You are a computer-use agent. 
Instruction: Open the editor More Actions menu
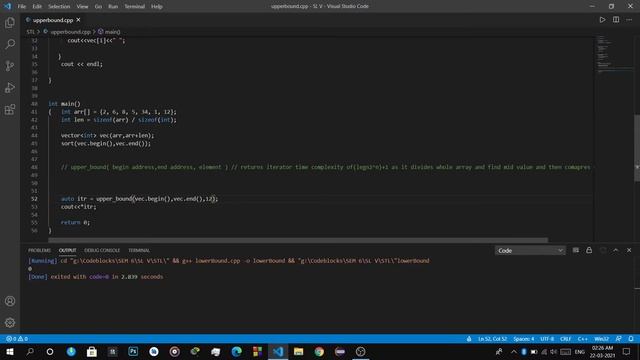(x=629, y=20)
